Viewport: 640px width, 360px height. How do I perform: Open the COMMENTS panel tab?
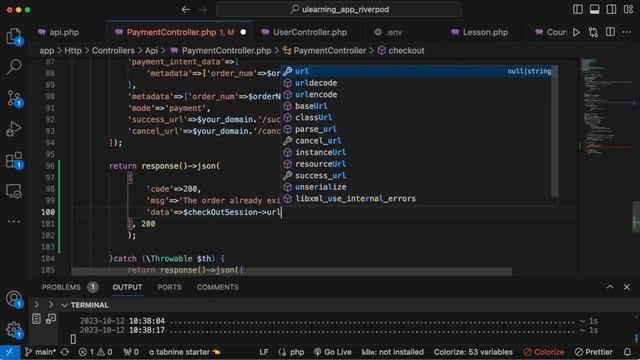(x=218, y=287)
